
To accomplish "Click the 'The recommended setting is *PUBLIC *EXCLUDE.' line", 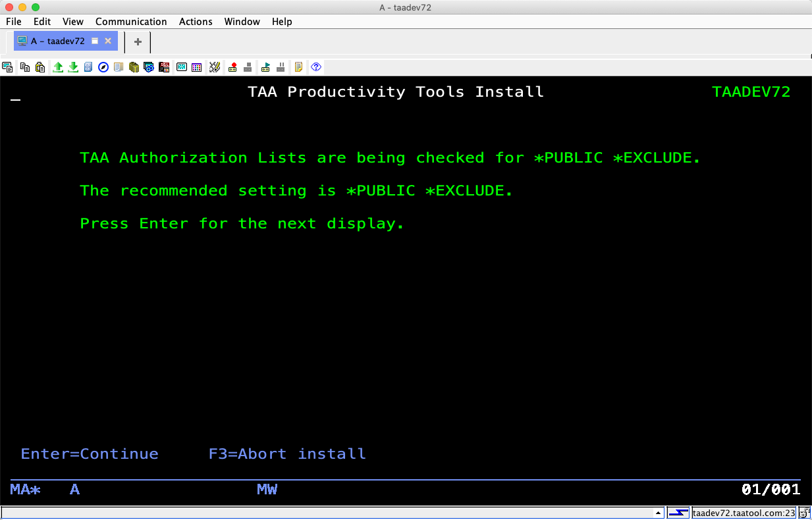I will tap(296, 191).
